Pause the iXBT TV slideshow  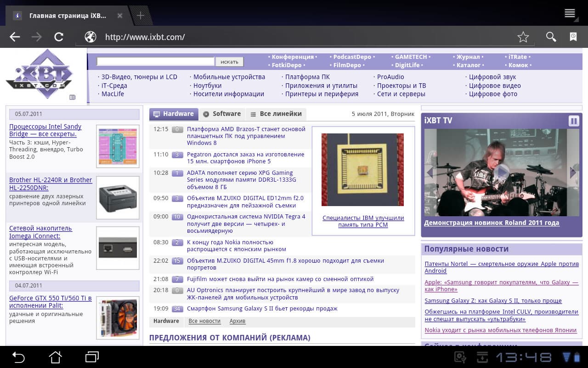point(574,121)
